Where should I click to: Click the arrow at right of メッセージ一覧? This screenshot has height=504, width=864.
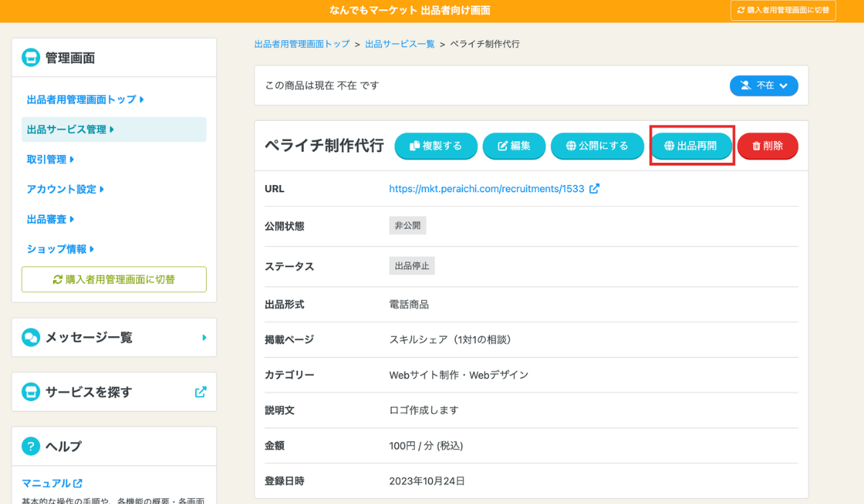(x=204, y=337)
